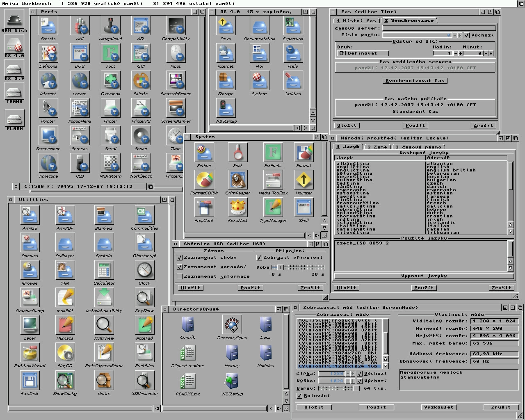Select the Jazyk tab in Locale editor
Viewport: 525px width, 420px height.
click(x=348, y=147)
